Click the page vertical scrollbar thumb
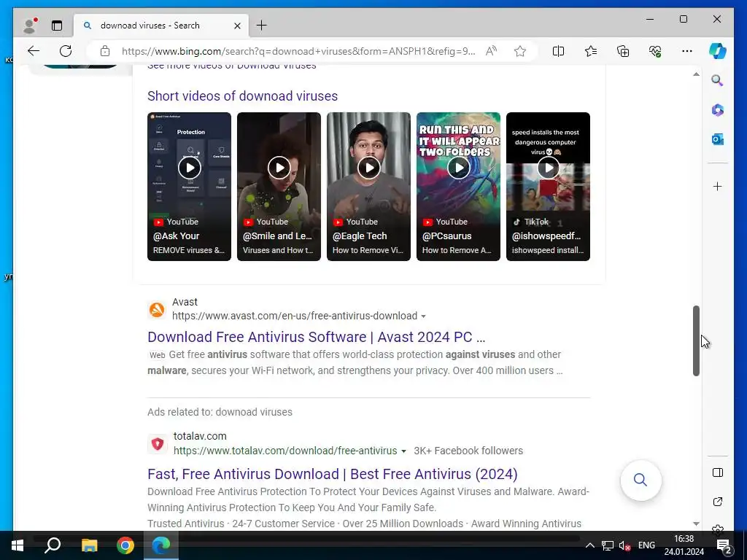 [696, 341]
